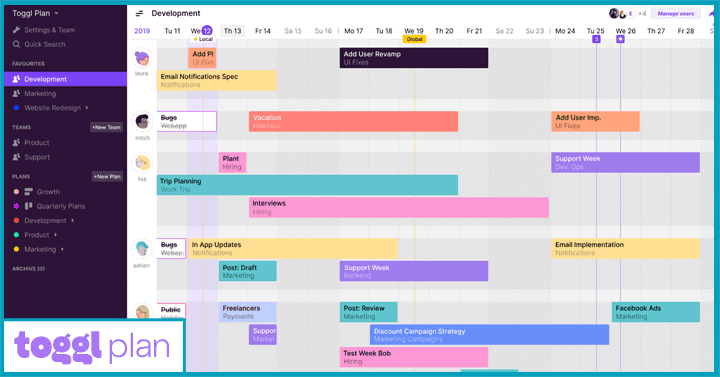Click the +New Plan button
The height and width of the screenshot is (377, 720).
(107, 176)
